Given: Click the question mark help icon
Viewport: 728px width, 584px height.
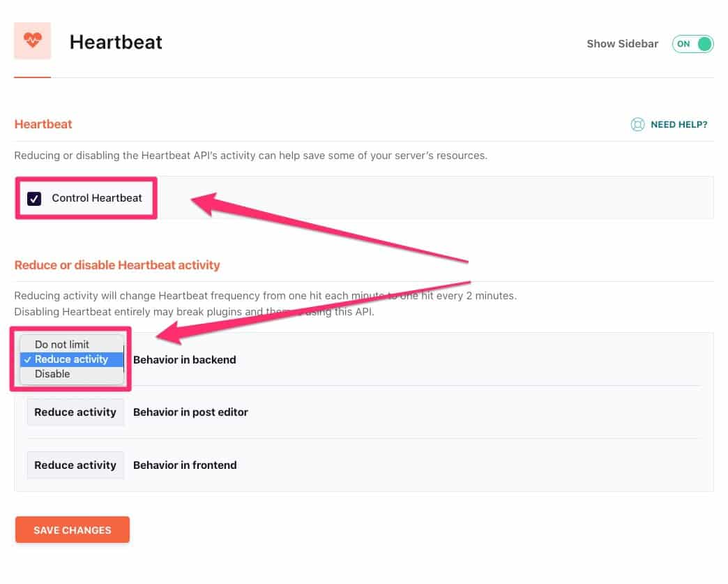Looking at the screenshot, I should point(638,124).
